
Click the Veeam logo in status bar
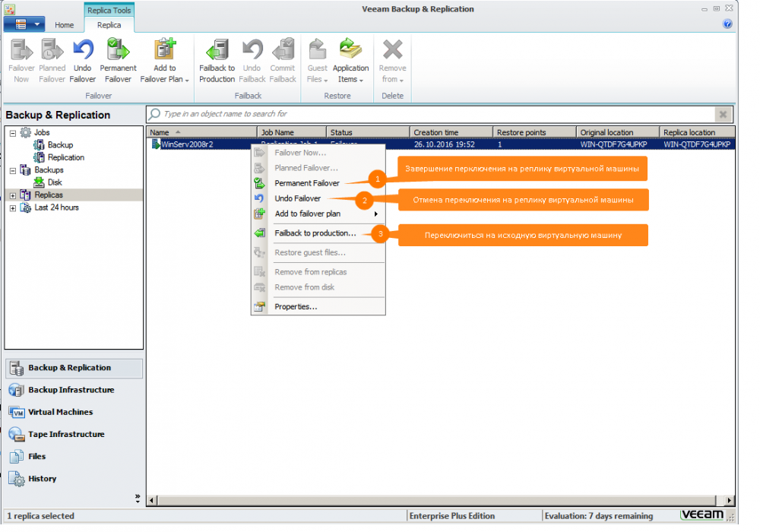coord(702,515)
